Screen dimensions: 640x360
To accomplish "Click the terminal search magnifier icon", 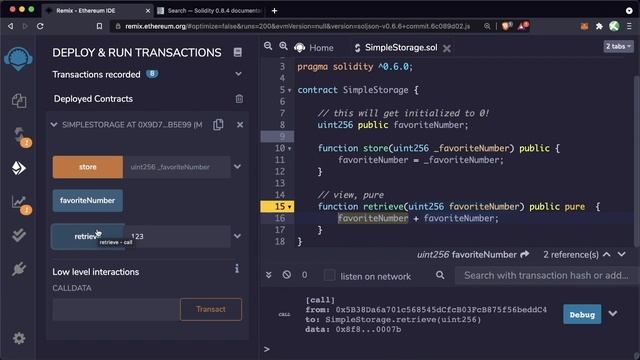I will click(440, 275).
